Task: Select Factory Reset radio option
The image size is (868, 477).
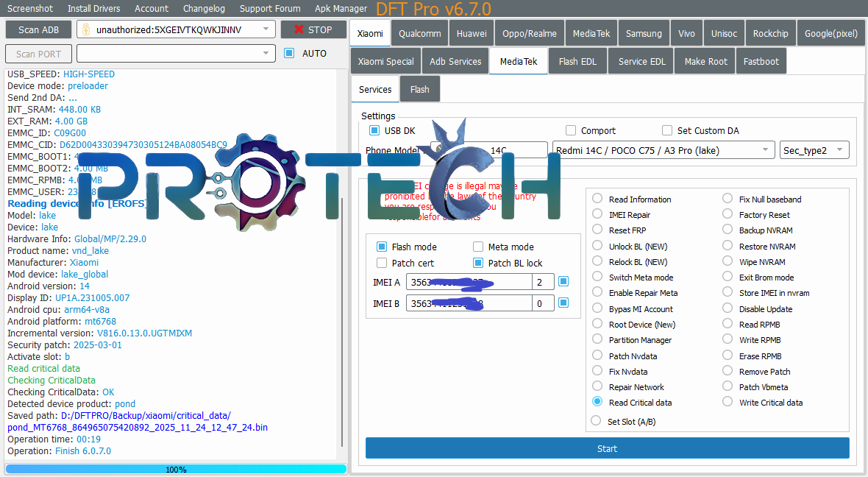Action: [728, 214]
